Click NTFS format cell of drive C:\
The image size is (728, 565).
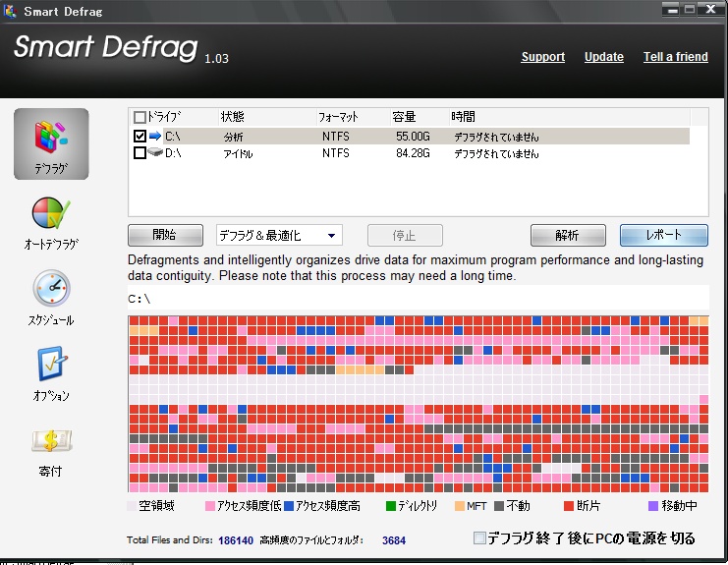pos(336,136)
